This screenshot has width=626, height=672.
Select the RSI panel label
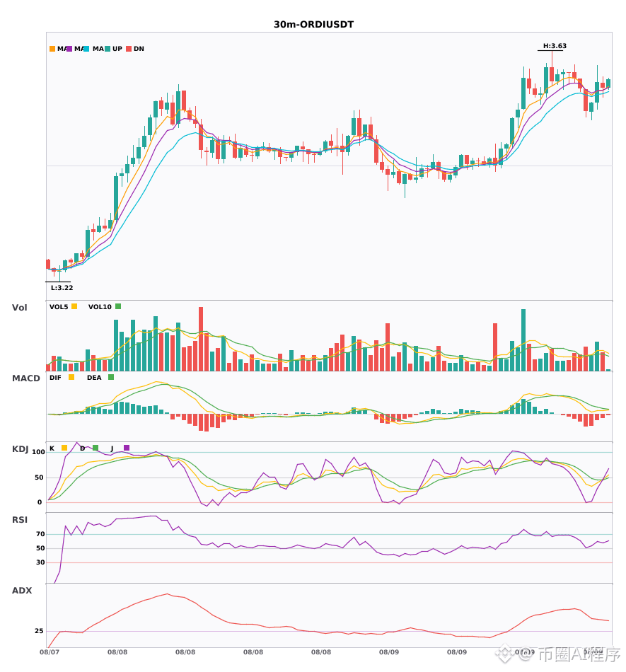coord(20,520)
